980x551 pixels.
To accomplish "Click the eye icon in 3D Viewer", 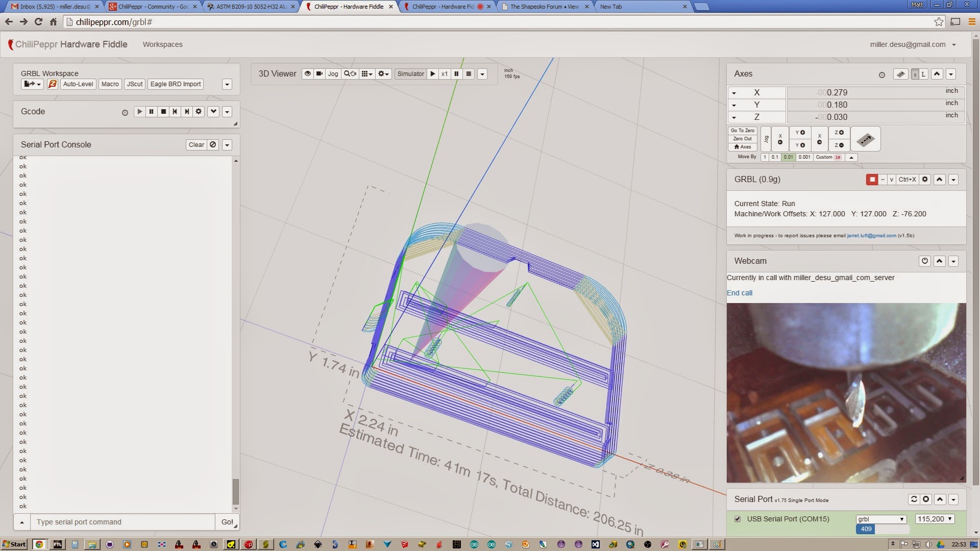I will (x=307, y=74).
